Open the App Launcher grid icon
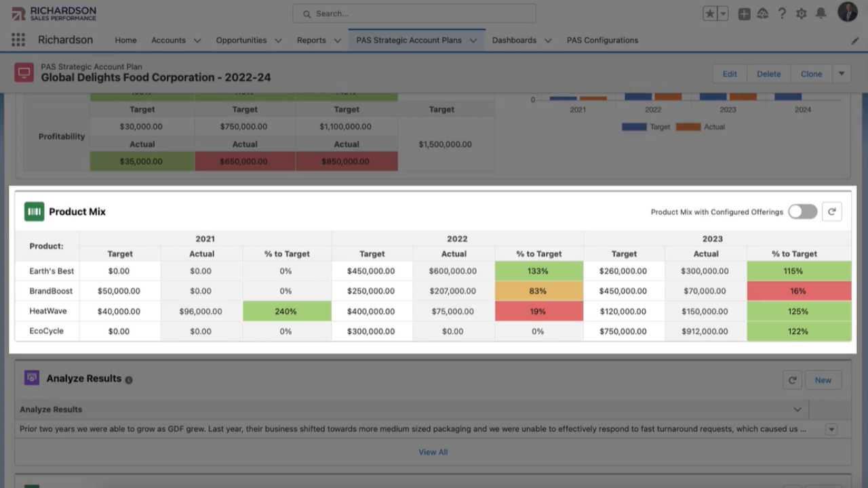Image resolution: width=868 pixels, height=488 pixels. (18, 40)
